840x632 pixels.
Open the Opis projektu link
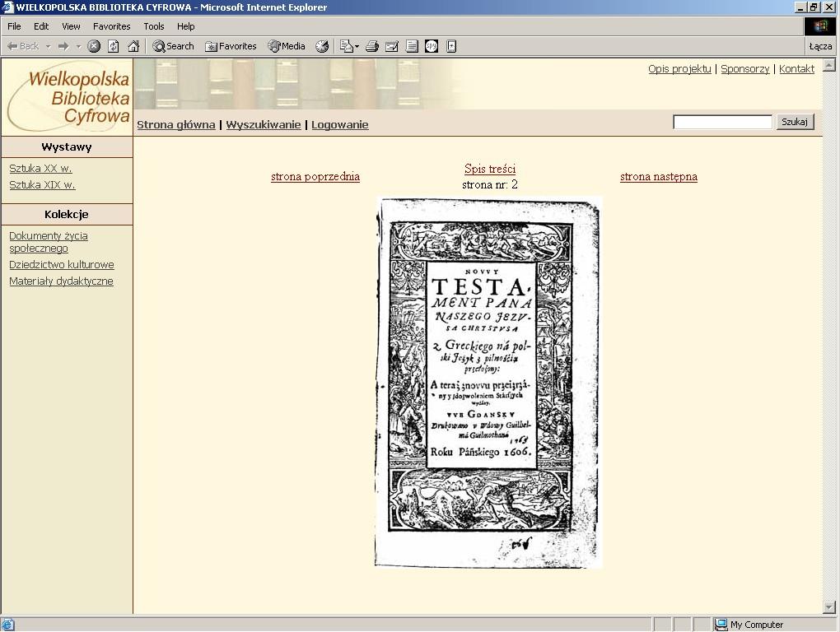[679, 69]
